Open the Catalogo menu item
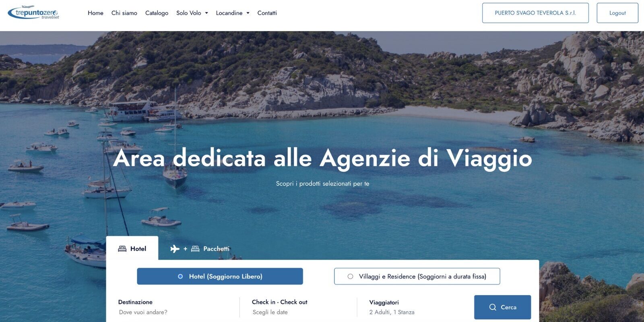Screen dimensions: 644x322 pyautogui.click(x=157, y=13)
